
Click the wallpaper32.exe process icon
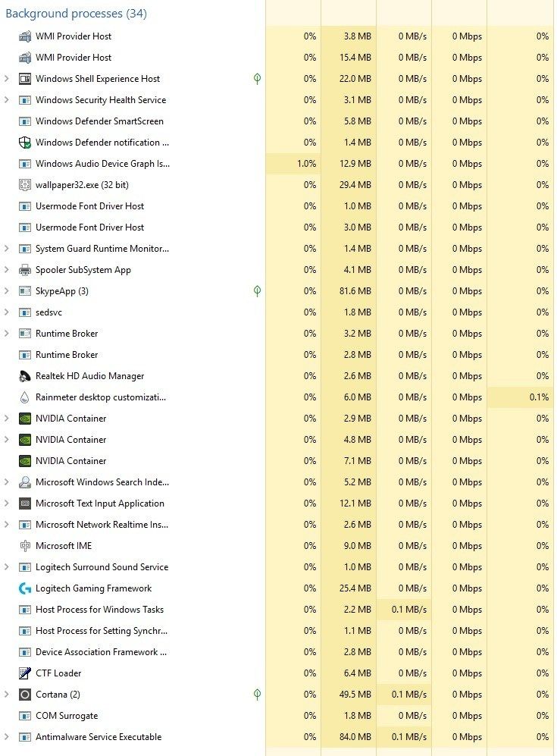click(24, 185)
